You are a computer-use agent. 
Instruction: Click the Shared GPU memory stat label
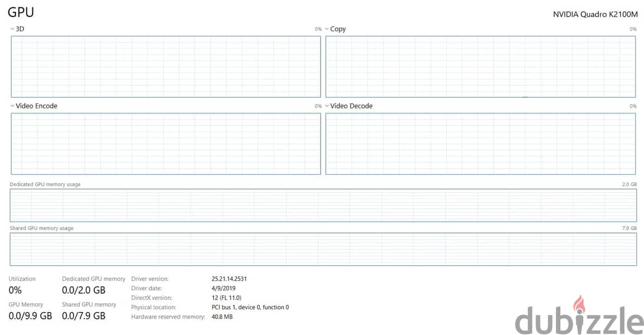click(89, 305)
